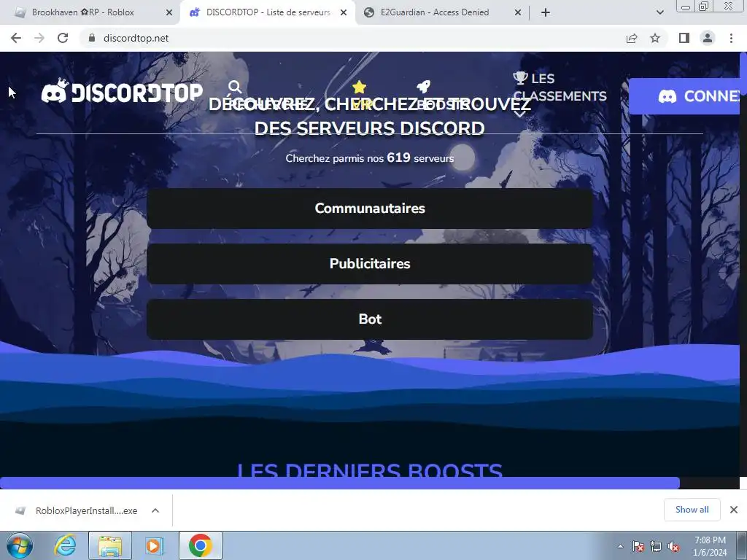This screenshot has width=747, height=560.
Task: Focus the address bar showing discordtop.net
Action: pyautogui.click(x=352, y=38)
